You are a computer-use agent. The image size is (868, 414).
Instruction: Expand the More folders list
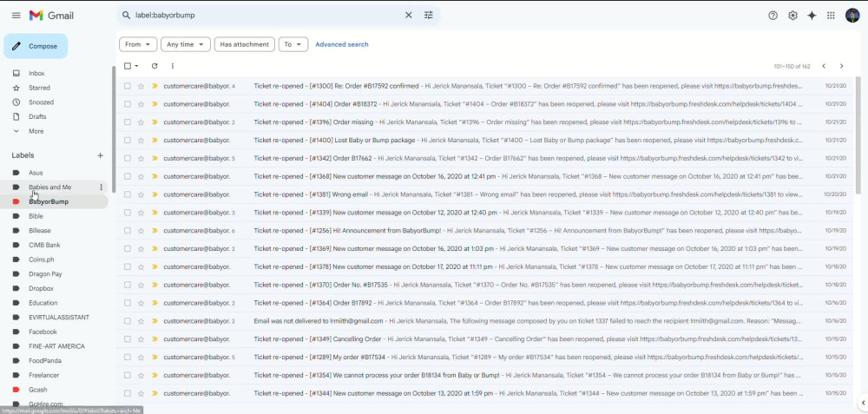click(36, 131)
